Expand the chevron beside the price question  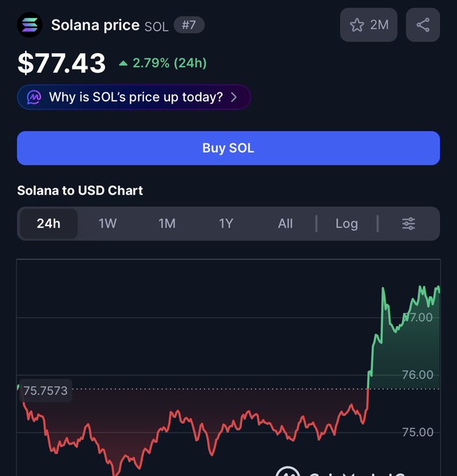coord(234,97)
